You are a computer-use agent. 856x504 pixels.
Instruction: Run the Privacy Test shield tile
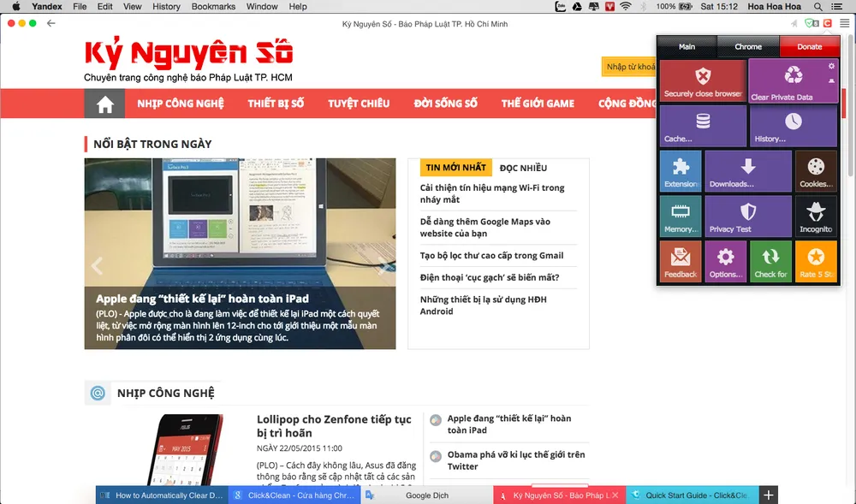point(747,216)
